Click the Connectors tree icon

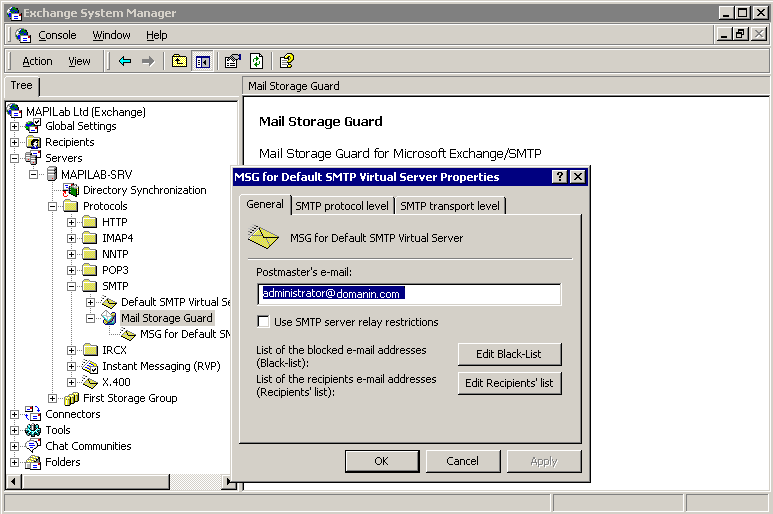(x=33, y=414)
